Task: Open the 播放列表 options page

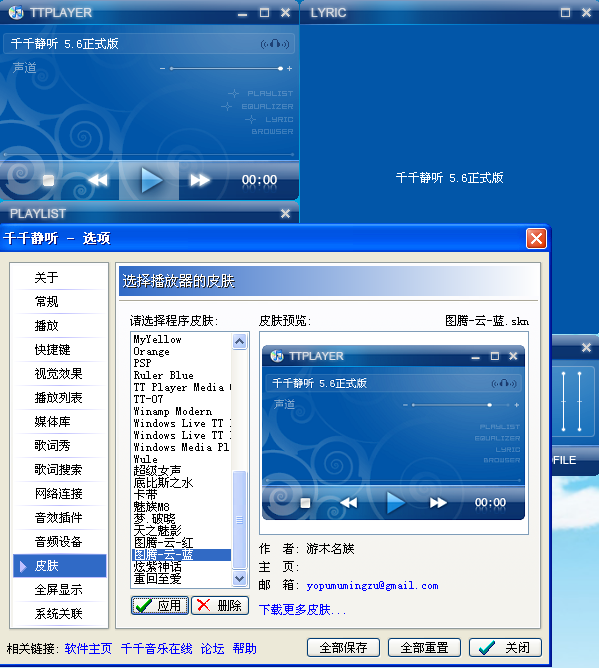Action: pyautogui.click(x=60, y=398)
